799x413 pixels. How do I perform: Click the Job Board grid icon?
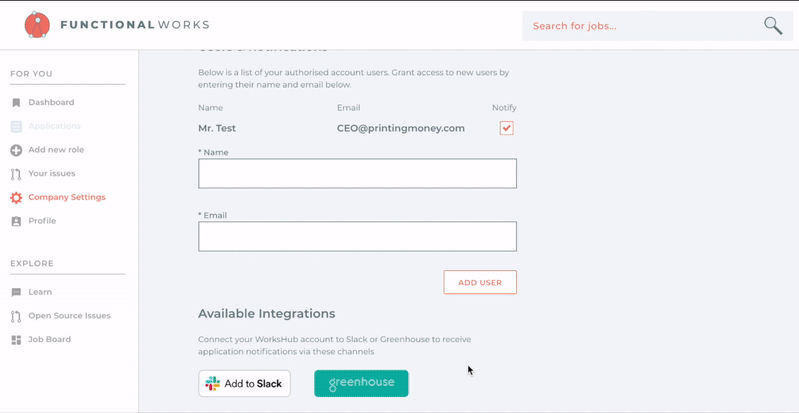16,340
